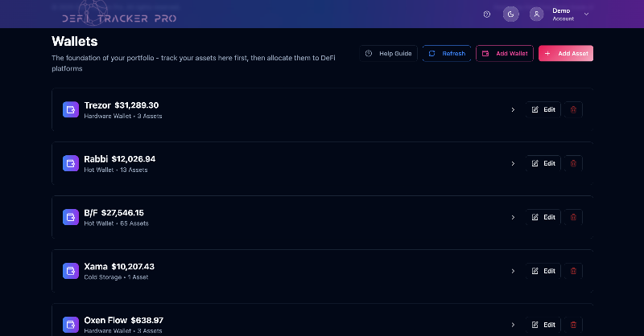Edit the B/F wallet
This screenshot has width=644, height=336.
[543, 217]
